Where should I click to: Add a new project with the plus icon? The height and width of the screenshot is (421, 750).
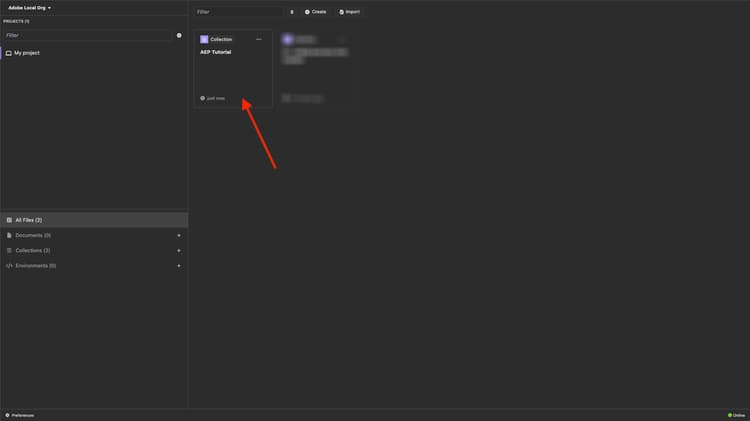(179, 35)
